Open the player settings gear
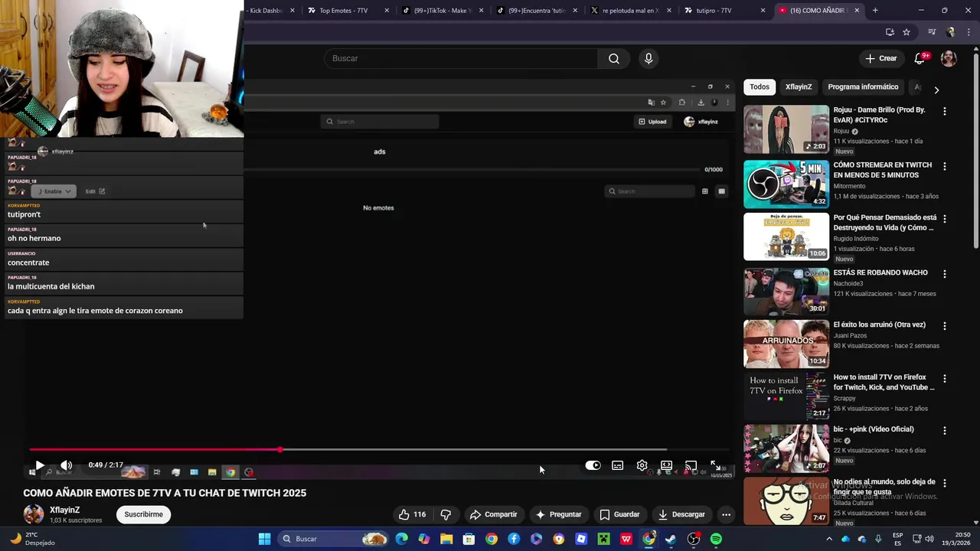Screen dimensions: 980x551 click(x=642, y=465)
